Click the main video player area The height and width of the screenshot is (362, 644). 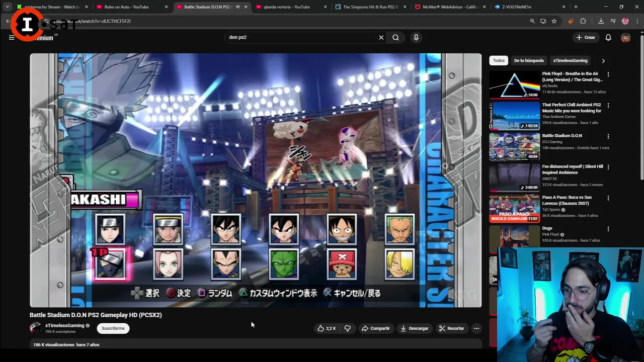point(256,180)
